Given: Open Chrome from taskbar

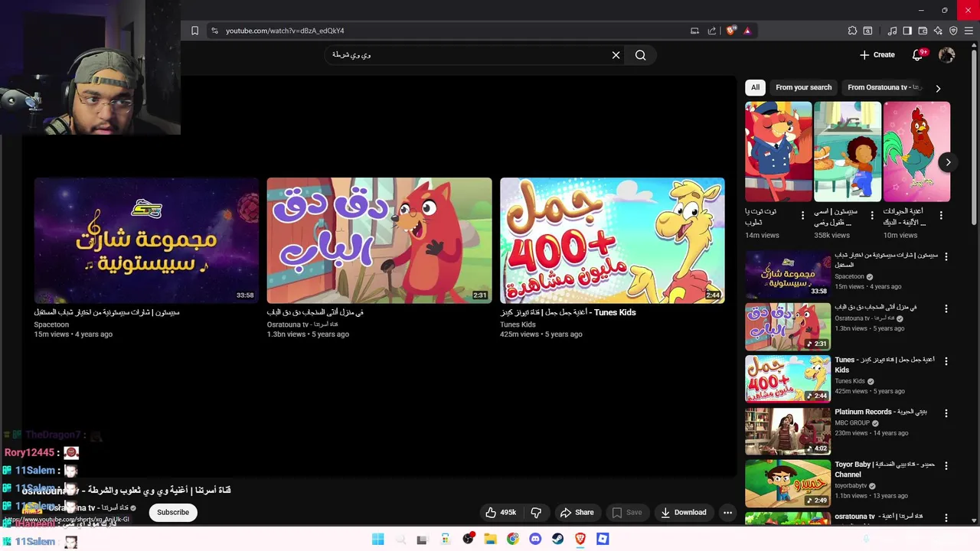Looking at the screenshot, I should [512, 539].
